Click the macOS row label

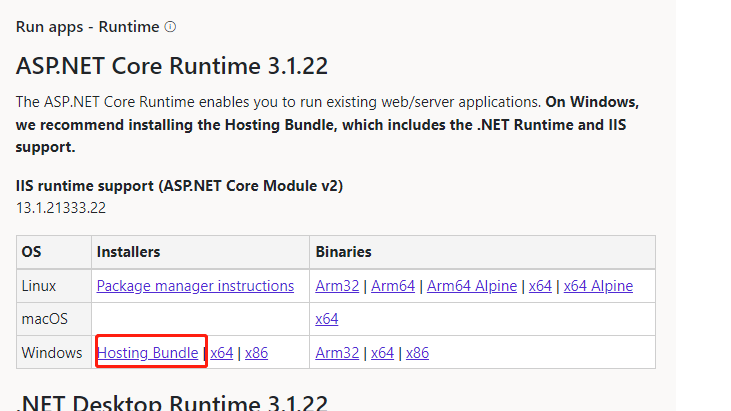click(42, 319)
